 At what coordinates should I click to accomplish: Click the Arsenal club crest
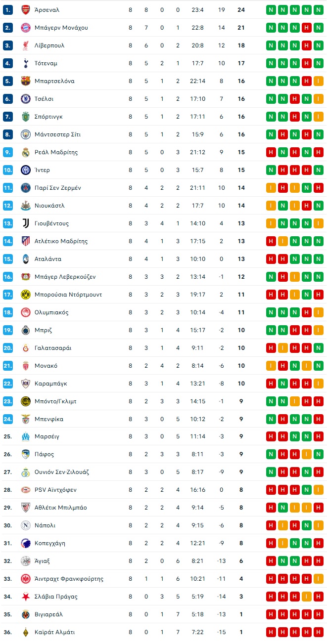click(25, 10)
